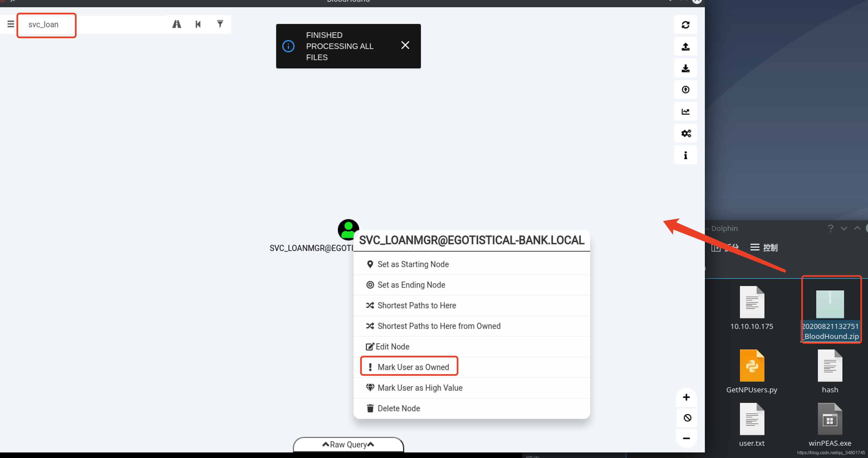The image size is (868, 458).
Task: Click the Set as Starting Node option
Action: [x=413, y=264]
